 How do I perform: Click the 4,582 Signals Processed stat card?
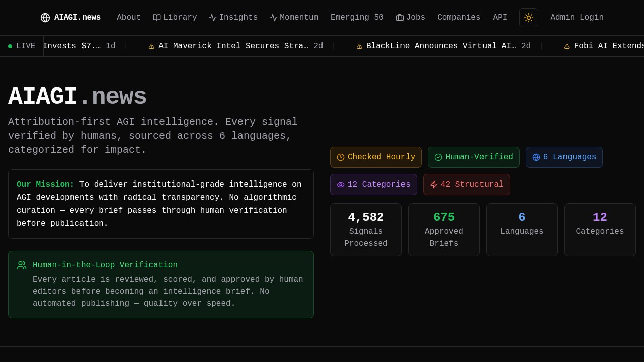[x=366, y=230]
